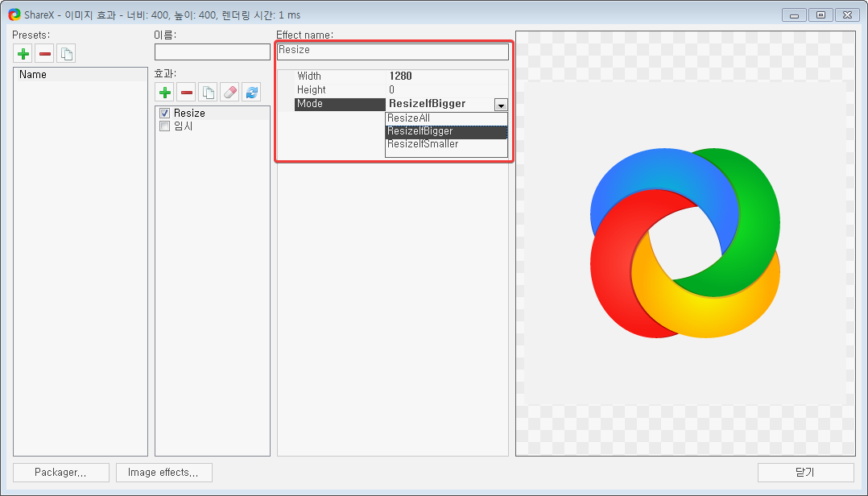Collapse the Mode dropdown arrow
This screenshot has height=496, width=868.
pyautogui.click(x=501, y=105)
